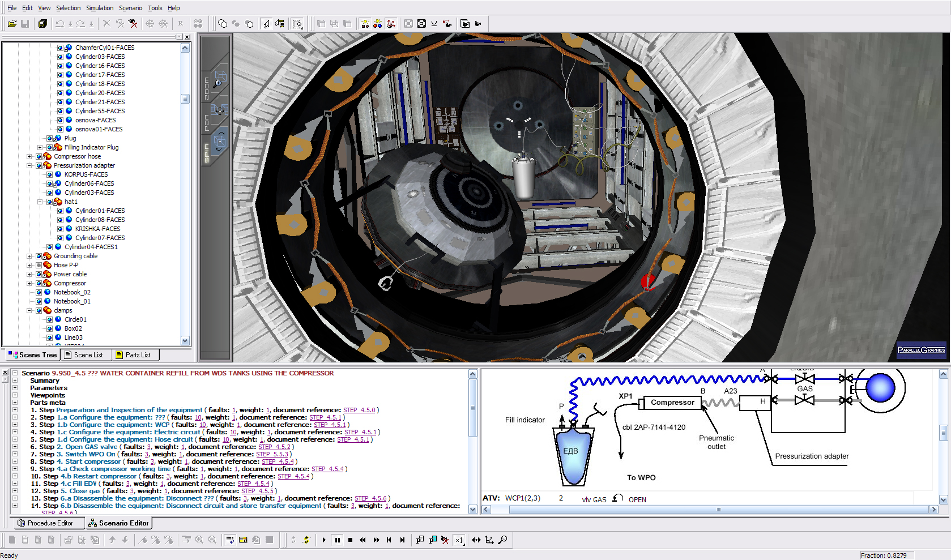Viewport: 951px width, 560px height.
Task: Click the fast-forward playback button
Action: [x=377, y=540]
